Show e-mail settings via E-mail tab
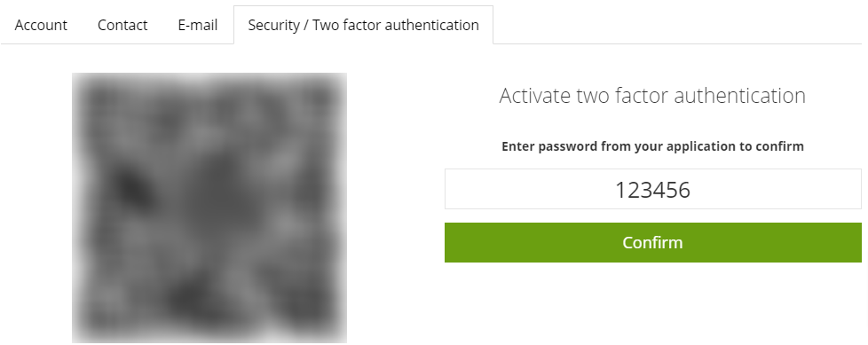Image resolution: width=868 pixels, height=345 pixels. [198, 25]
